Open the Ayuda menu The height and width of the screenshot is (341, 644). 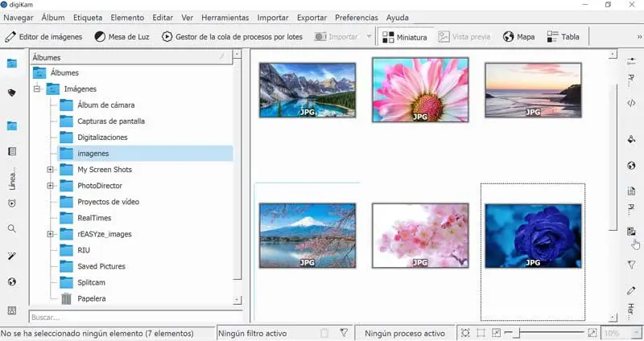coord(397,18)
